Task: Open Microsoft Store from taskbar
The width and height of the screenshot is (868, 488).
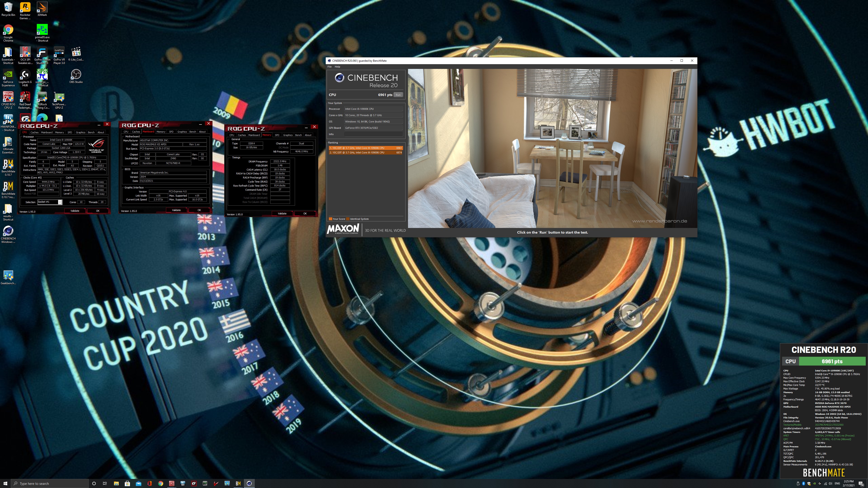Action: point(127,483)
